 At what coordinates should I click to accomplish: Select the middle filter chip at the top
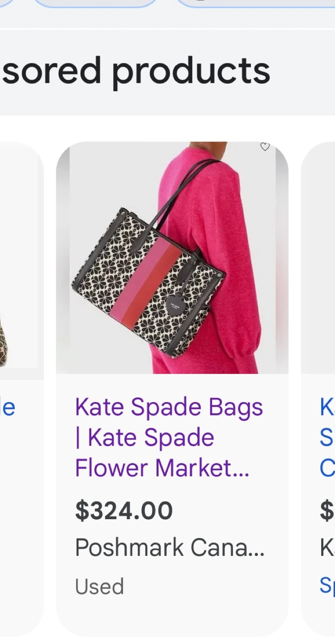(95, 4)
